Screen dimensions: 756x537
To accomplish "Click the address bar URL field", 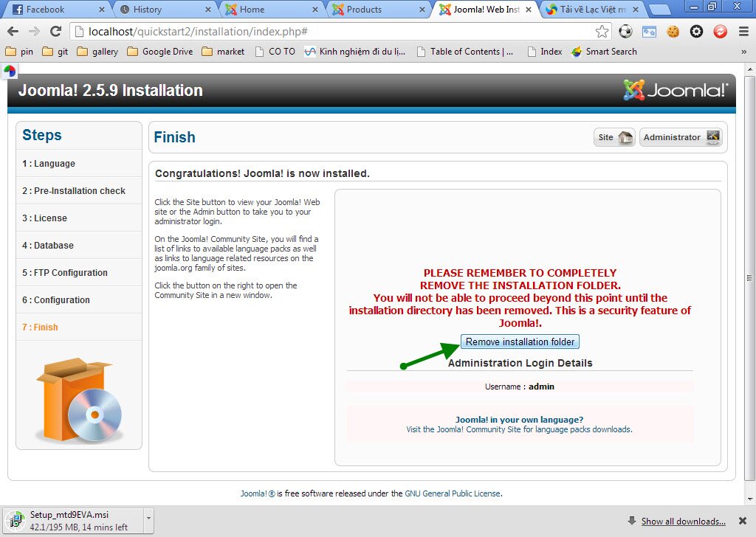I will 332,31.
